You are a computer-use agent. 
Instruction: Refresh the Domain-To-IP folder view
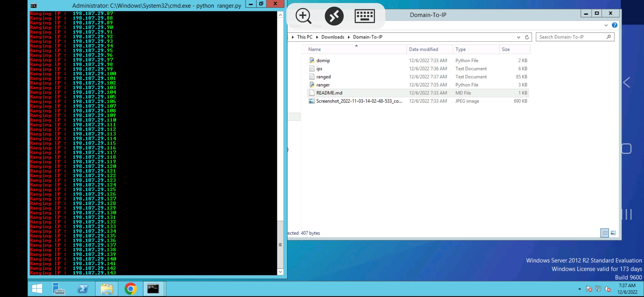(x=527, y=37)
